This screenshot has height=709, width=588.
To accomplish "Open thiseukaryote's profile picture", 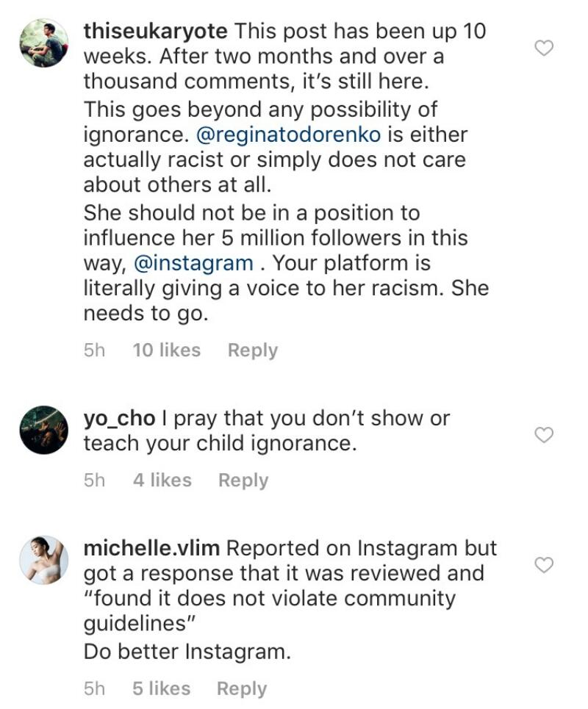I will pos(44,43).
